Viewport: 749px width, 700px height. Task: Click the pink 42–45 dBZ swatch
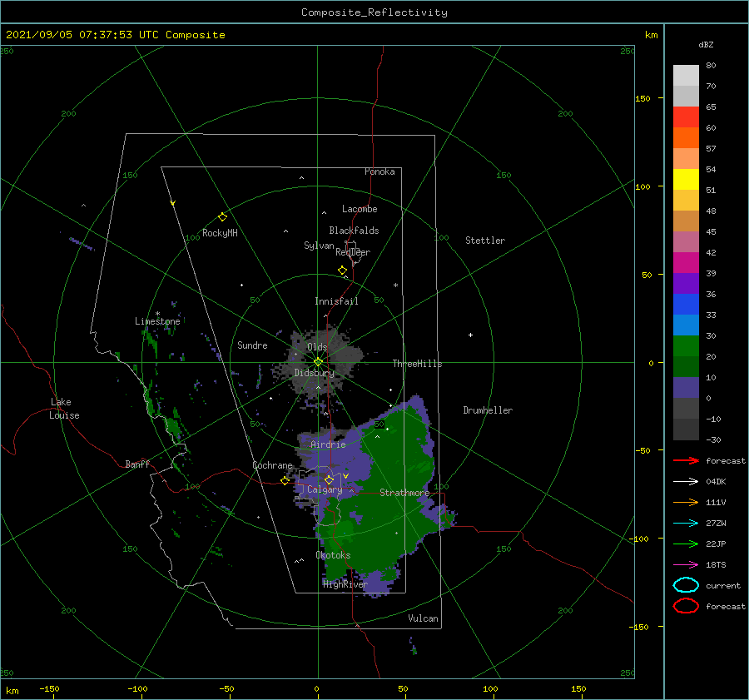click(x=686, y=242)
